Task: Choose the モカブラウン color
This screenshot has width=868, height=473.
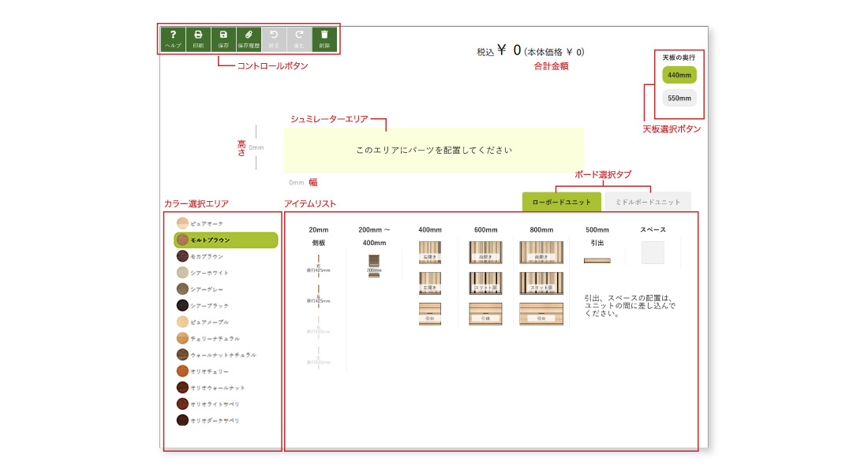Action: click(x=183, y=256)
